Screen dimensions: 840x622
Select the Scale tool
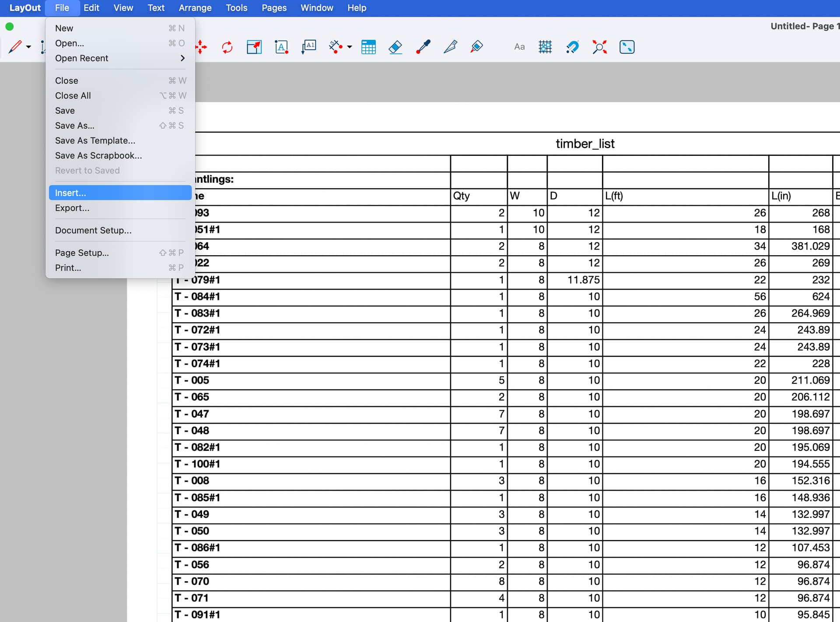[254, 47]
